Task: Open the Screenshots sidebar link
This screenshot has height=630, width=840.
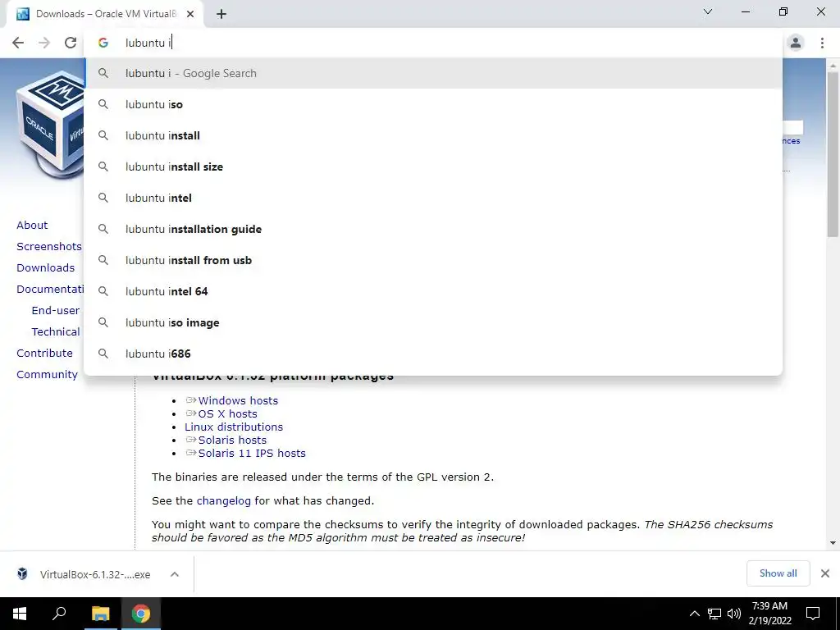Action: click(x=49, y=246)
